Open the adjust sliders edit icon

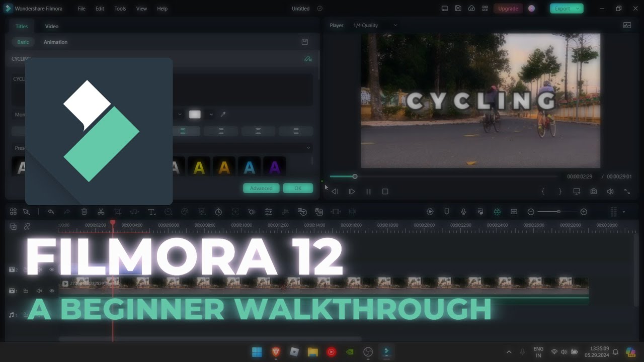(x=269, y=212)
